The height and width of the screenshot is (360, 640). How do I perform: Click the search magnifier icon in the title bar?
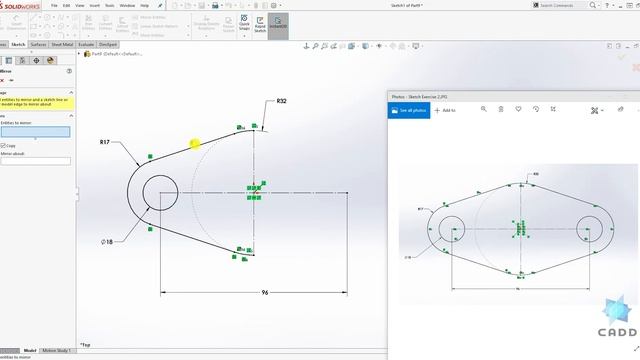tap(593, 6)
